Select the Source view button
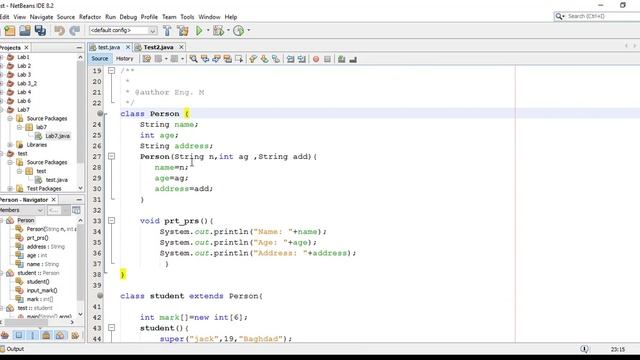 coord(100,59)
